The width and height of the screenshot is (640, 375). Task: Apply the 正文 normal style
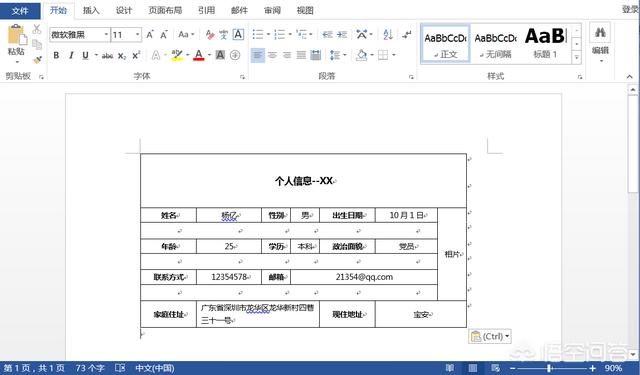point(445,44)
